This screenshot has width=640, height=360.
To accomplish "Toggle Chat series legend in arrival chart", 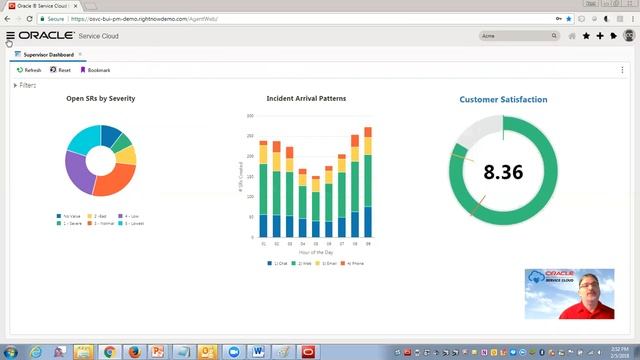I will pos(277,263).
